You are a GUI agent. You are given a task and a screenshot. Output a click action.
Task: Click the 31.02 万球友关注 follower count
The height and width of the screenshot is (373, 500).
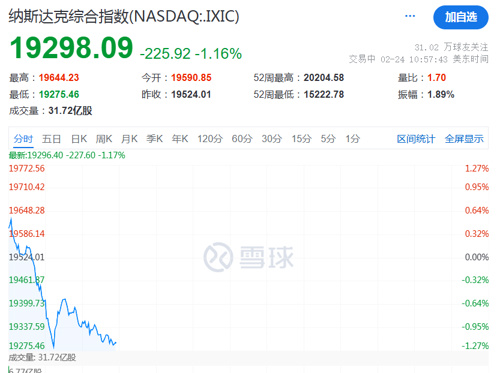(x=451, y=47)
